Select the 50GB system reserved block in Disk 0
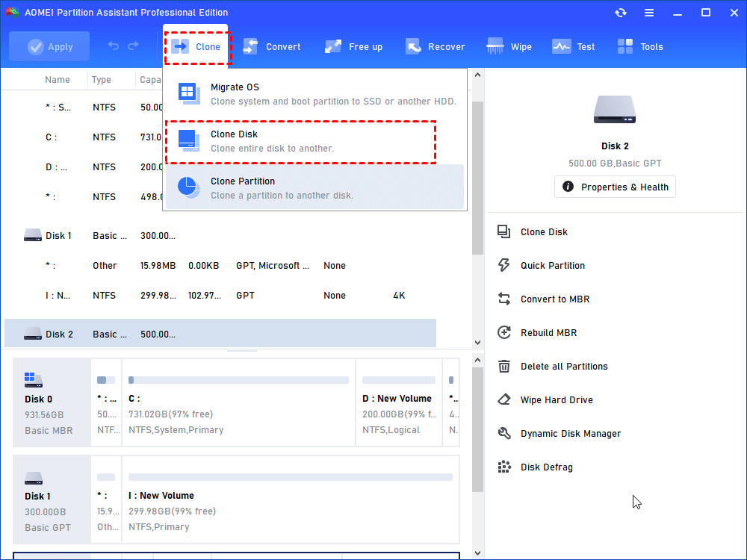This screenshot has height=560, width=747. pyautogui.click(x=106, y=402)
